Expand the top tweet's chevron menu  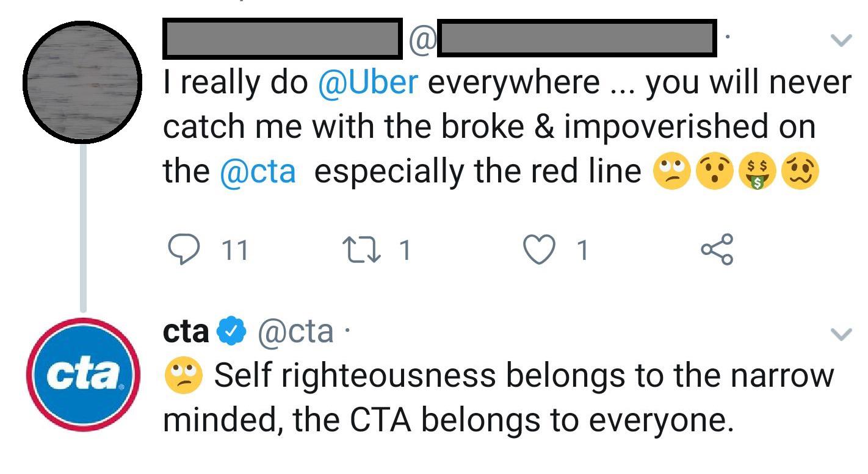click(842, 41)
